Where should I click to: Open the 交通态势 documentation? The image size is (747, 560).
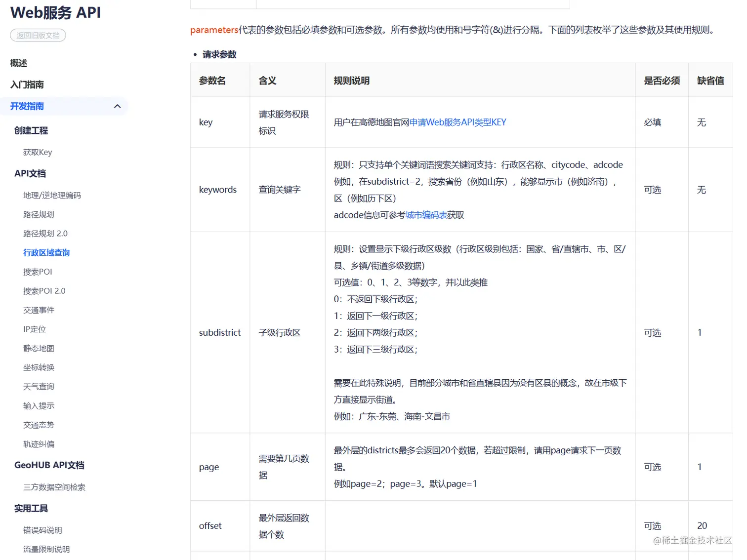pos(39,425)
